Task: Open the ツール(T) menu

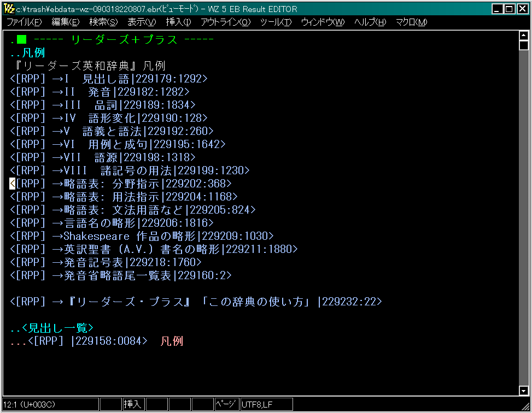Action: [x=276, y=22]
